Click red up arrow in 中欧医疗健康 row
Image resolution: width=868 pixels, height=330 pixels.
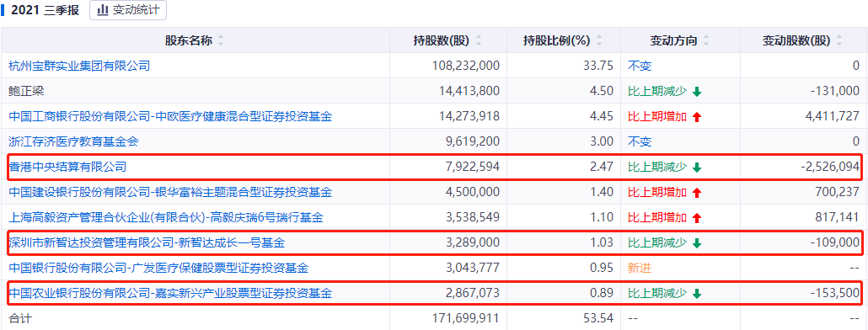click(x=697, y=117)
